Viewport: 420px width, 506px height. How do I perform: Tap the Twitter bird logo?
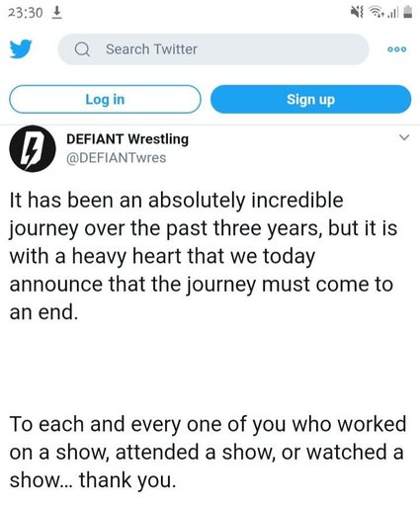click(x=21, y=49)
